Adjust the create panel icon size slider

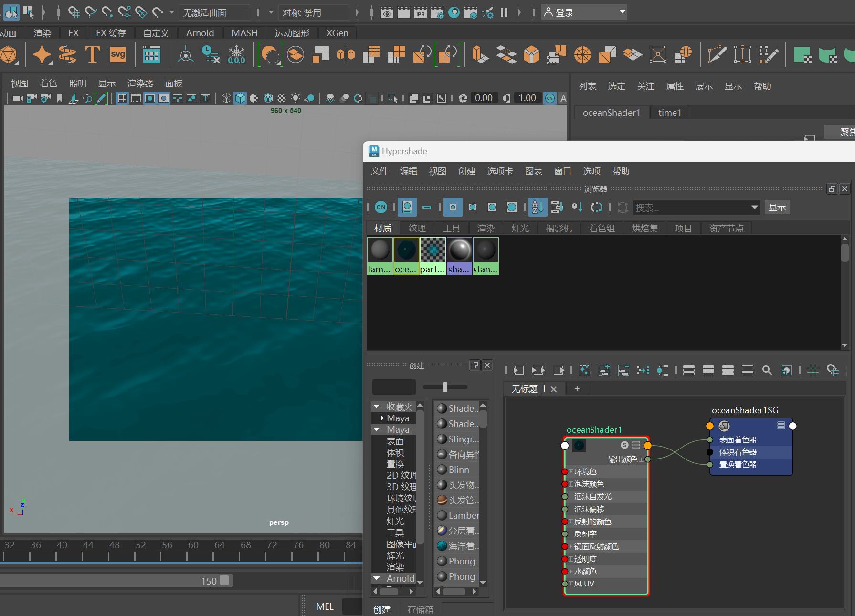click(x=445, y=387)
